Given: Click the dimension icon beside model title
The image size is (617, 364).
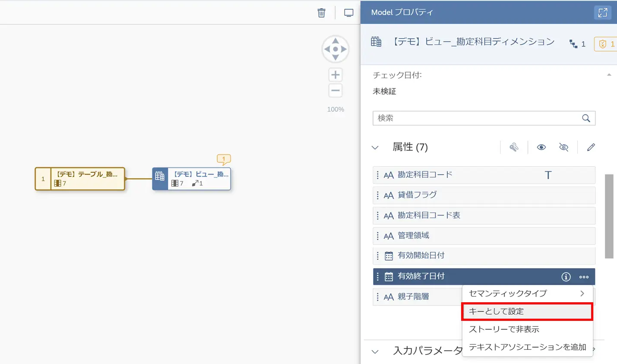Looking at the screenshot, I should pyautogui.click(x=376, y=42).
